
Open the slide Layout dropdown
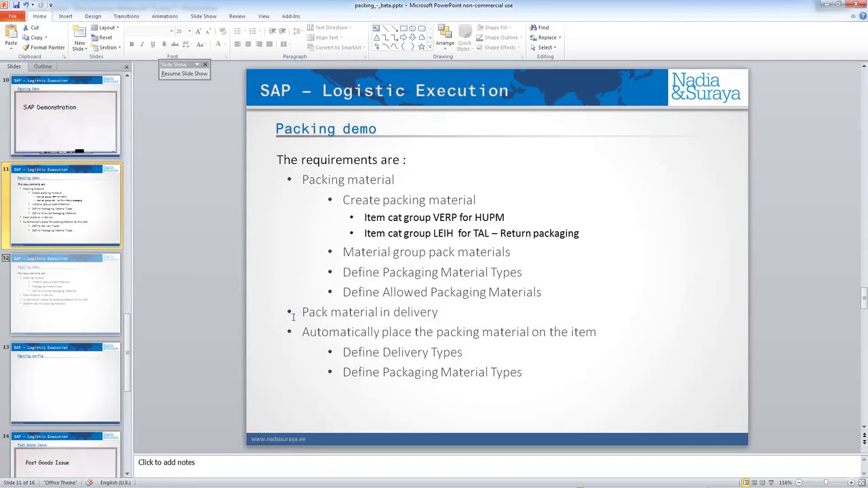pos(105,28)
